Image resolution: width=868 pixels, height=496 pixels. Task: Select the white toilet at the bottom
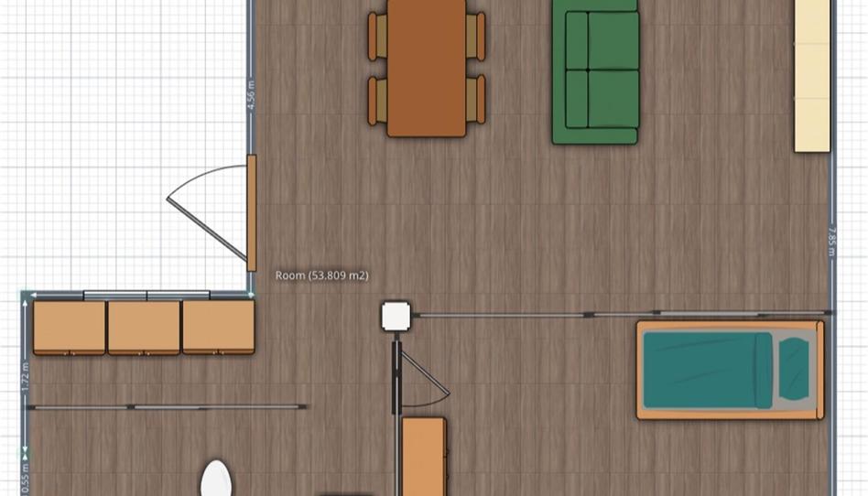tap(217, 480)
